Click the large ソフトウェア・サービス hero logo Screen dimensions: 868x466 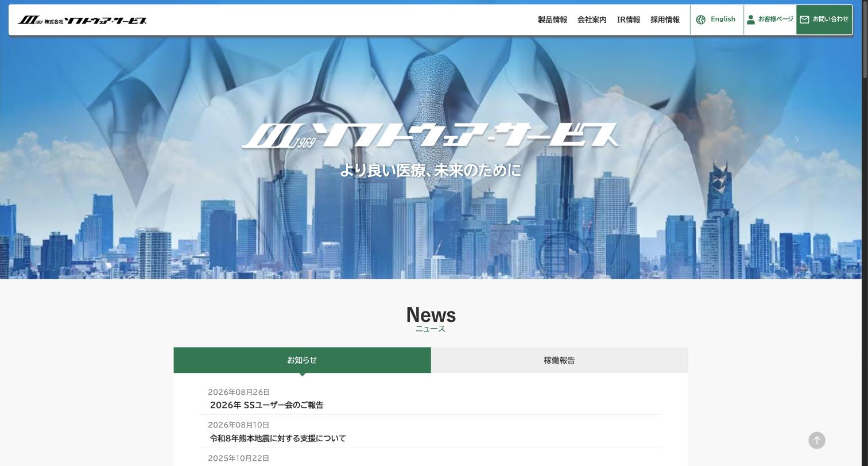pyautogui.click(x=431, y=136)
